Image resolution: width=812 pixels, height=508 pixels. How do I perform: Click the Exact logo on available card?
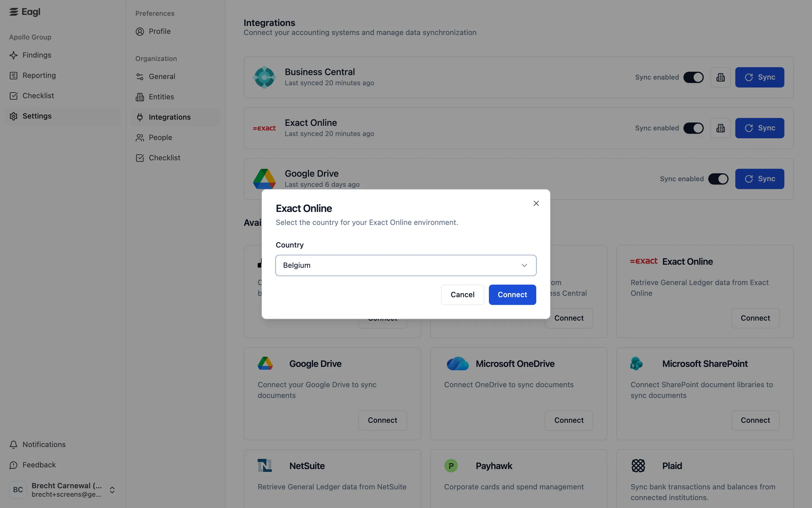point(644,261)
